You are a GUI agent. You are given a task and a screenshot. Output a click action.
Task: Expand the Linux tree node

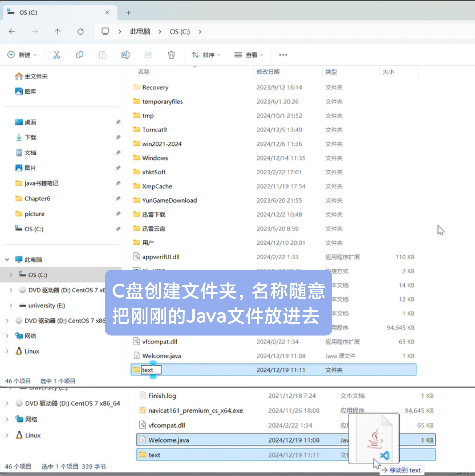(x=7, y=351)
